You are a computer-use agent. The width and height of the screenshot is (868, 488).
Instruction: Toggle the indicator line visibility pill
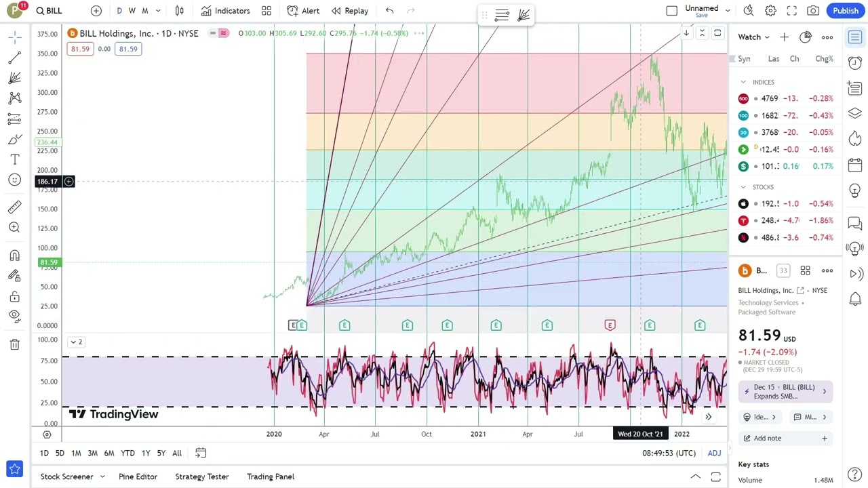pos(218,33)
